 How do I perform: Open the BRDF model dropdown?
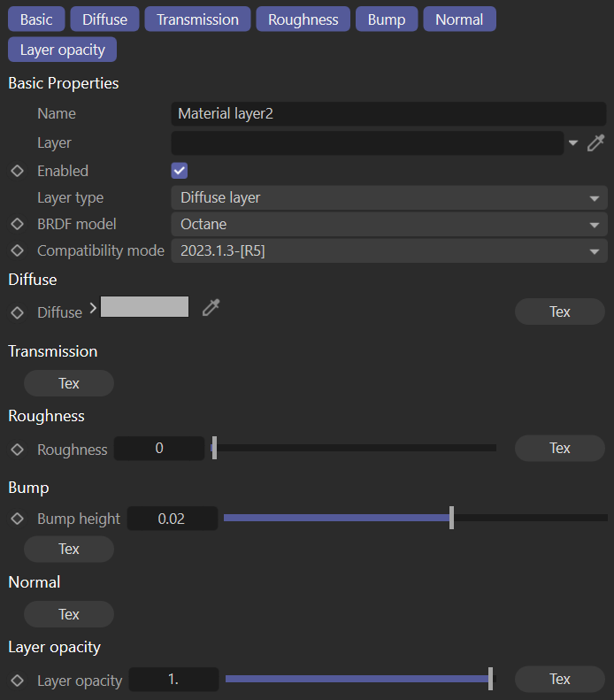click(x=388, y=225)
